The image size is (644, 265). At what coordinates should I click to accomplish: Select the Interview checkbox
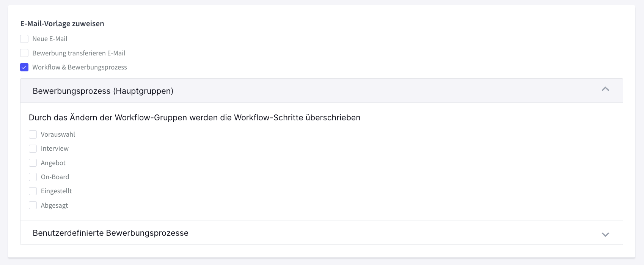(33, 148)
